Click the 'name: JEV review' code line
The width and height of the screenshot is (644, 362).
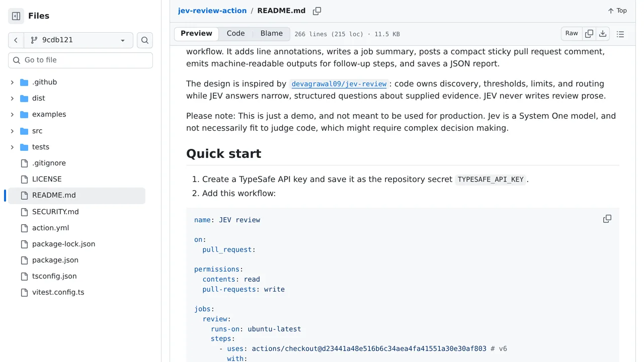227,220
